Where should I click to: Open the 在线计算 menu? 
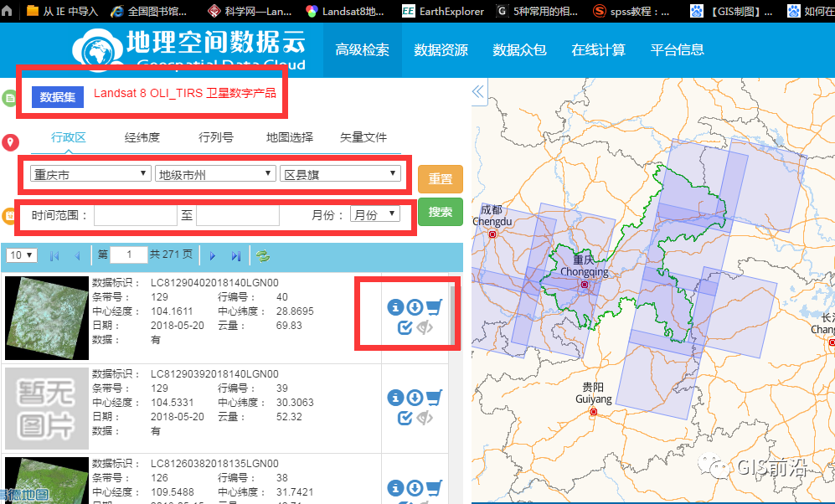[x=599, y=50]
